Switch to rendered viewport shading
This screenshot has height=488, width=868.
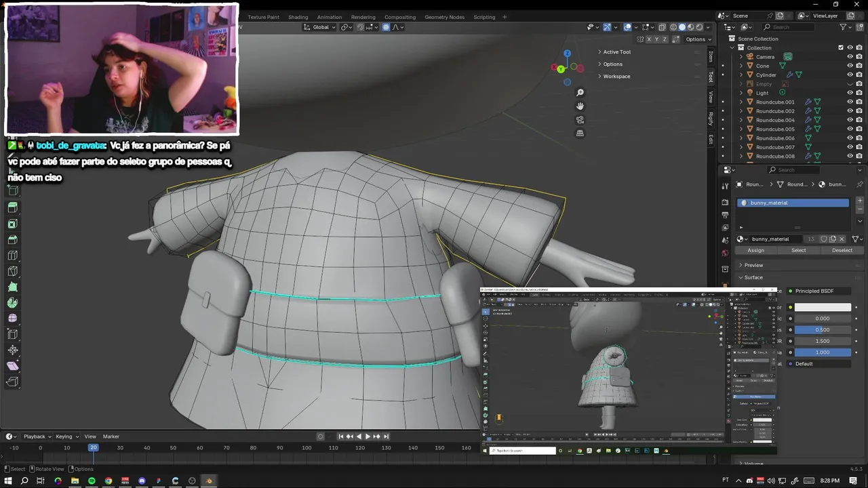pos(699,27)
